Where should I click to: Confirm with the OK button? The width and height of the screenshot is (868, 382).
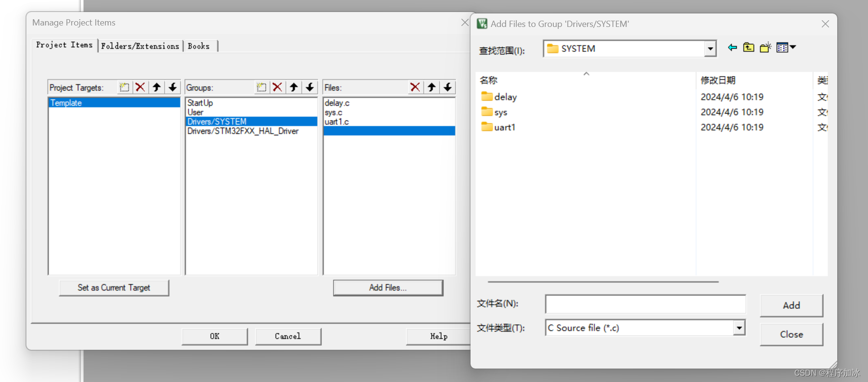tap(215, 336)
